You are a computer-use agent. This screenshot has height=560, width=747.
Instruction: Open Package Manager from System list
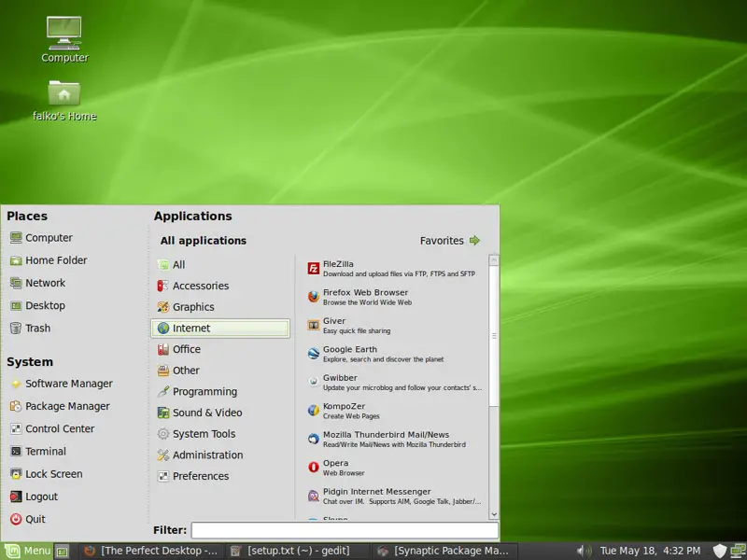pyautogui.click(x=60, y=406)
